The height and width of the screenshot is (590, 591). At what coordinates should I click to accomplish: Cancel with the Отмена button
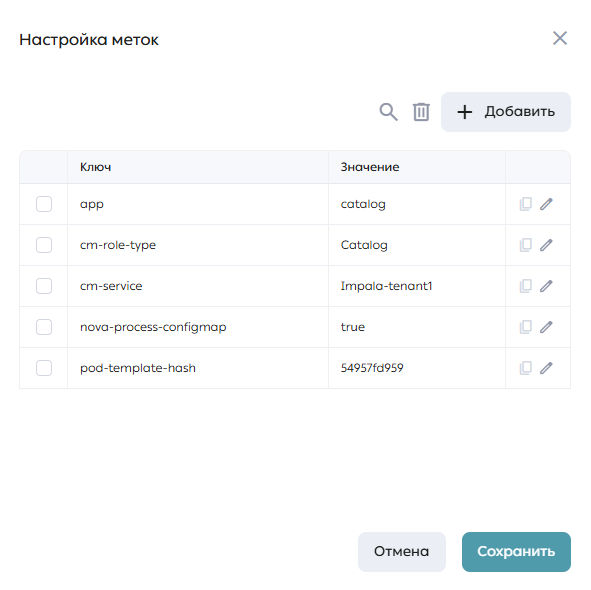[402, 552]
